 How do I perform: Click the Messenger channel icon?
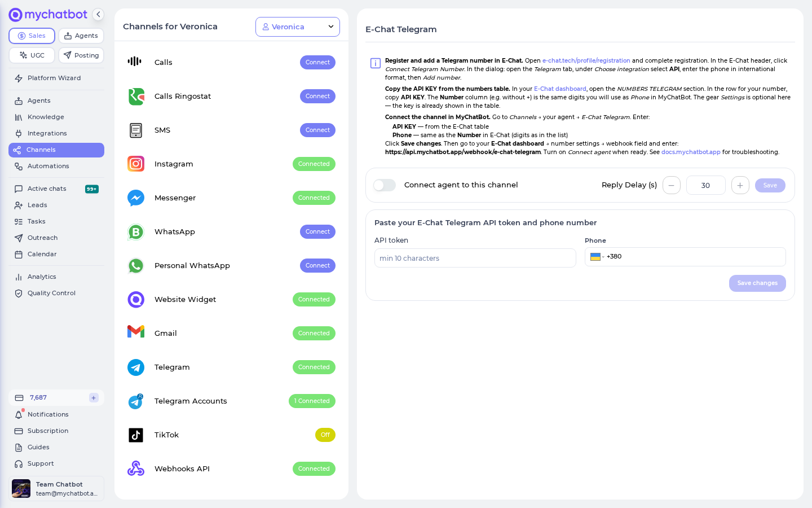136,198
